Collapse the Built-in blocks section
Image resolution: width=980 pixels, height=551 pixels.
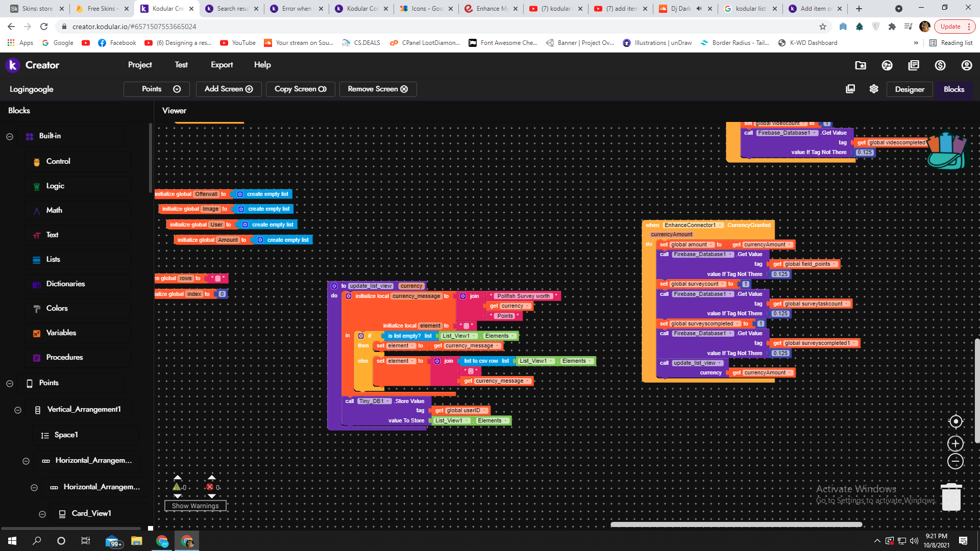(10, 136)
